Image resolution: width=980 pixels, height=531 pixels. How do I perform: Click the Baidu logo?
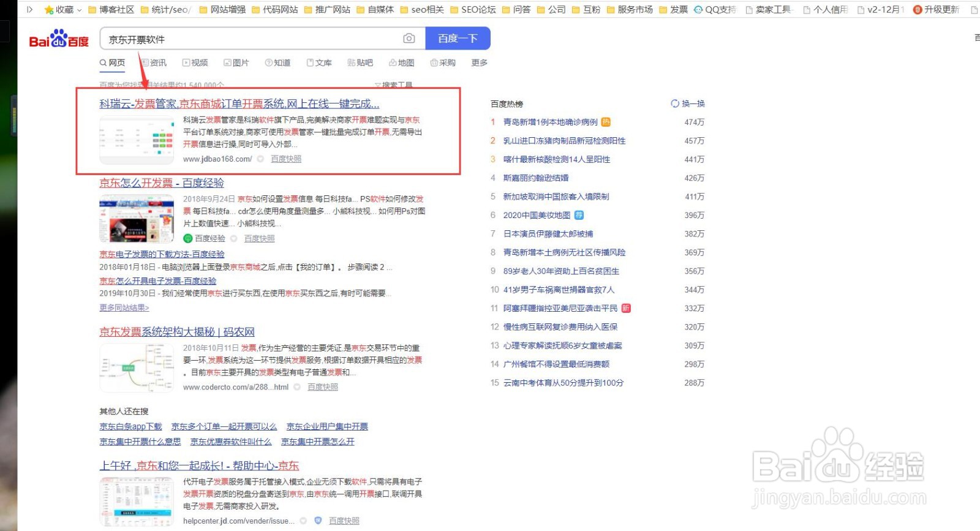click(59, 39)
